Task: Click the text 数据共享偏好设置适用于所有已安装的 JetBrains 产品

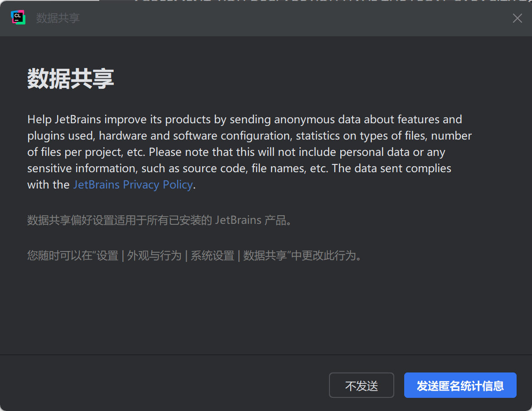Action: tap(160, 220)
